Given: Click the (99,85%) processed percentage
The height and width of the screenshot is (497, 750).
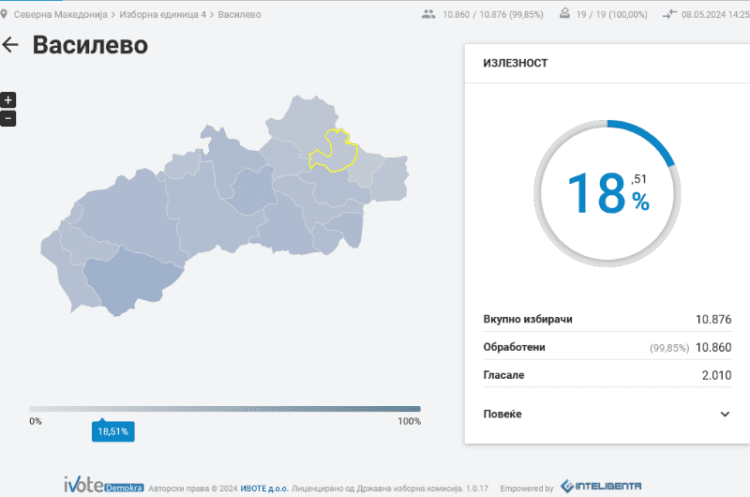Looking at the screenshot, I should click(x=669, y=348).
